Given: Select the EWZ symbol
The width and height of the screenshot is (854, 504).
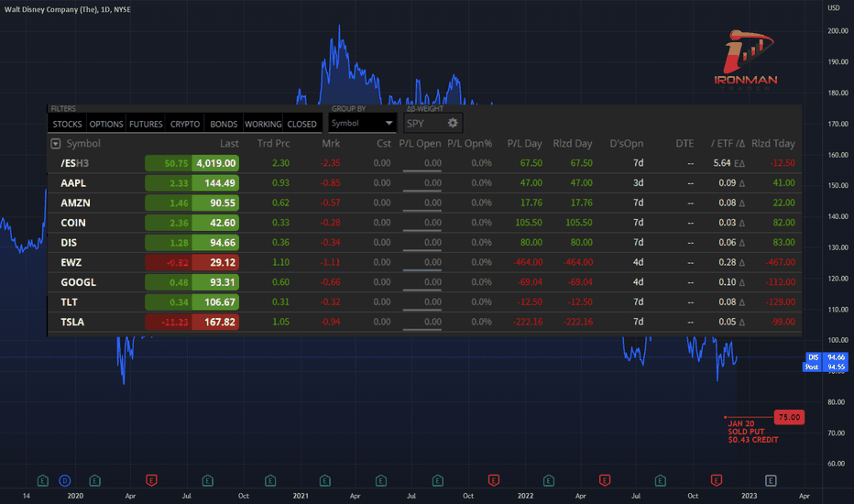Looking at the screenshot, I should point(71,263).
